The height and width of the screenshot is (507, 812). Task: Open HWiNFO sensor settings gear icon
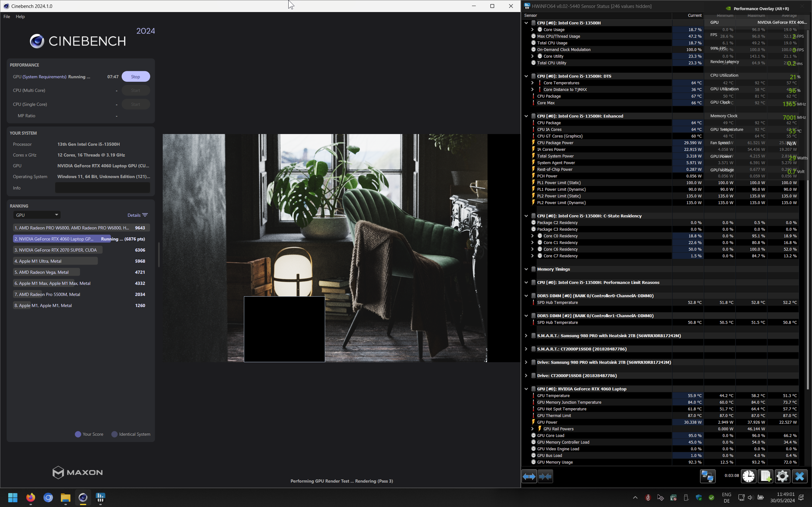[x=783, y=476]
